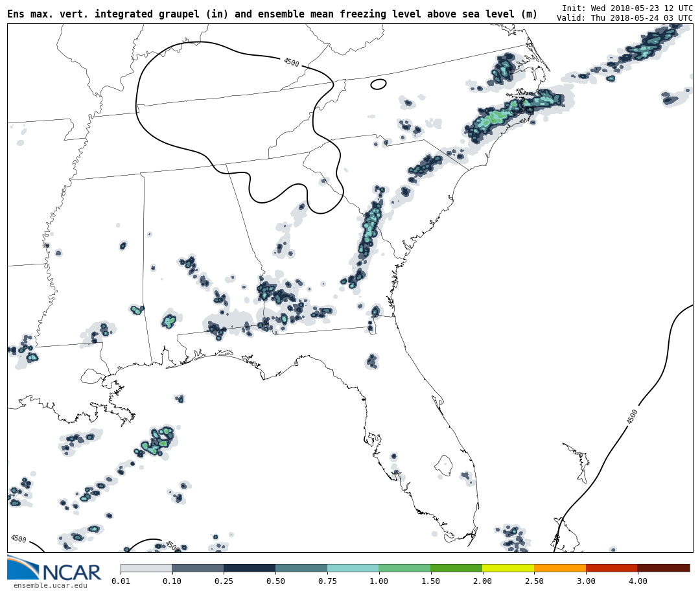Choose the dark green 1.50–2.00 colorbar segment

point(456,568)
